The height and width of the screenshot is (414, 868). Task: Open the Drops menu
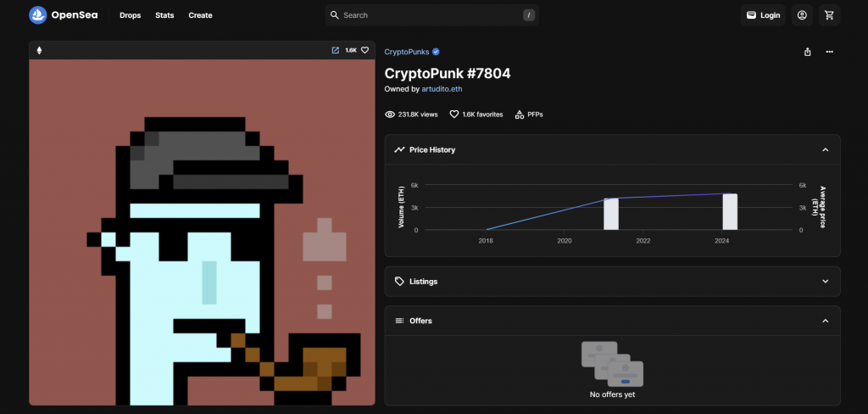131,15
